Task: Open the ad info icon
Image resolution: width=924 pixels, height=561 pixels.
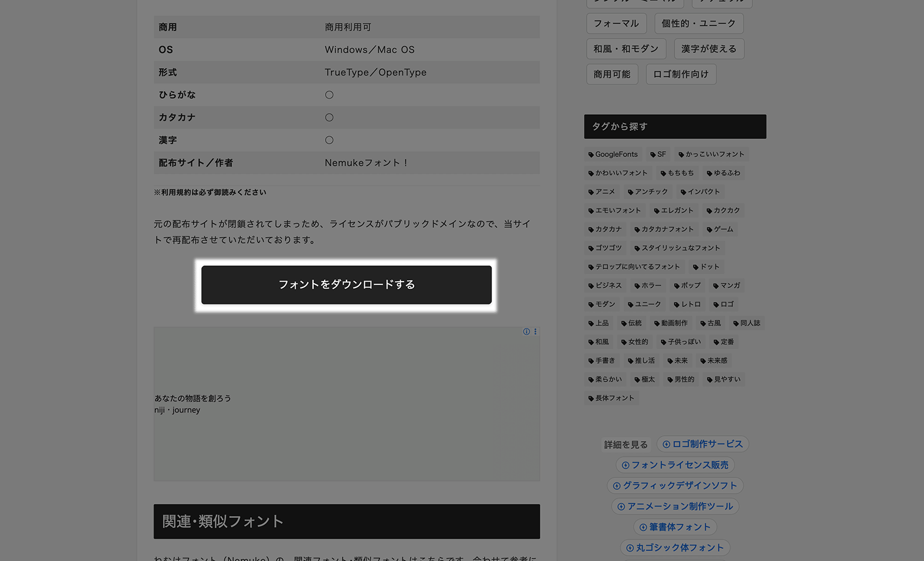Action: (x=526, y=332)
